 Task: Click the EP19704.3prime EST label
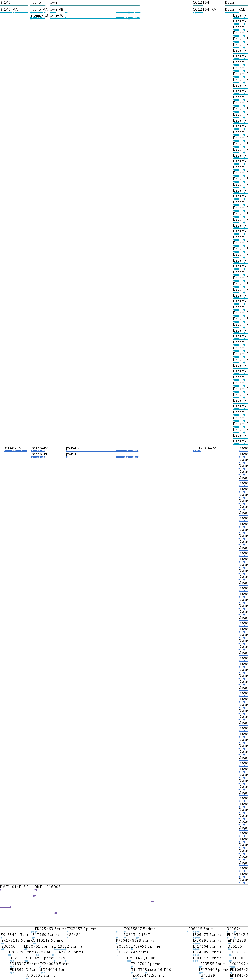[x=145, y=964]
